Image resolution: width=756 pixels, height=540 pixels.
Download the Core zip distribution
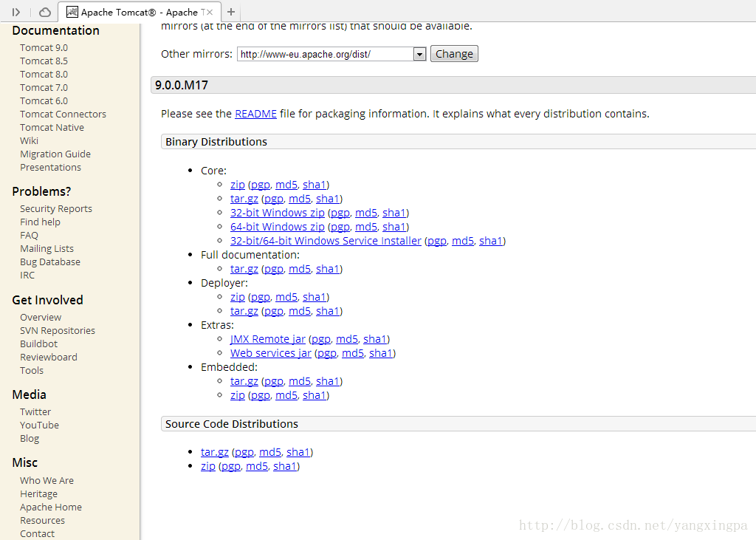point(237,184)
